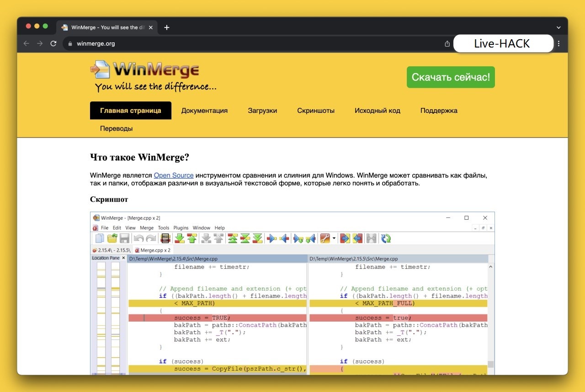Click Copy Right and Advance icon
Screen dimensions: 585x392
(298, 238)
